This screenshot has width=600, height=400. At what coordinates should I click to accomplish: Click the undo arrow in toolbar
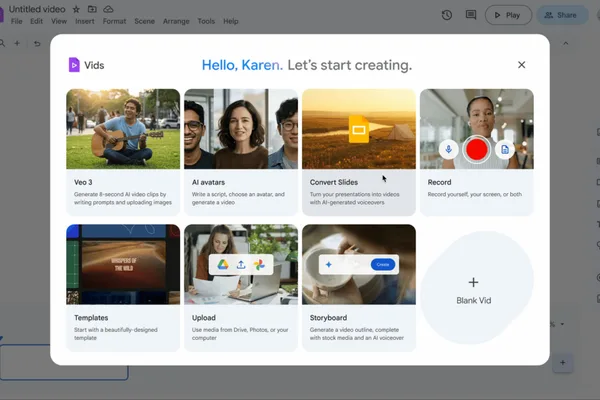click(x=37, y=44)
